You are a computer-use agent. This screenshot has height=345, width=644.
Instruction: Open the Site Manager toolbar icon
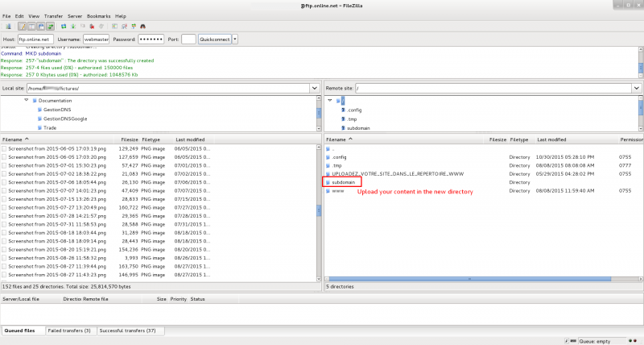(x=7, y=26)
